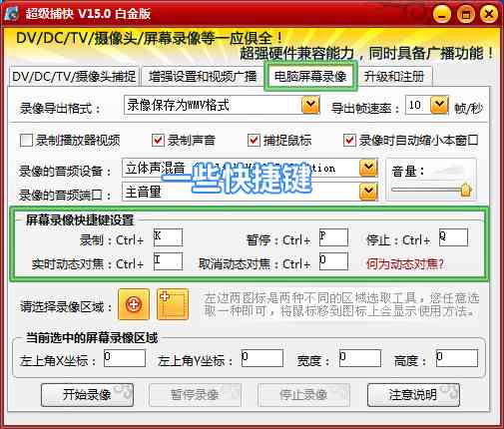Click the 高度 input field
This screenshot has width=504, height=429.
tap(457, 358)
